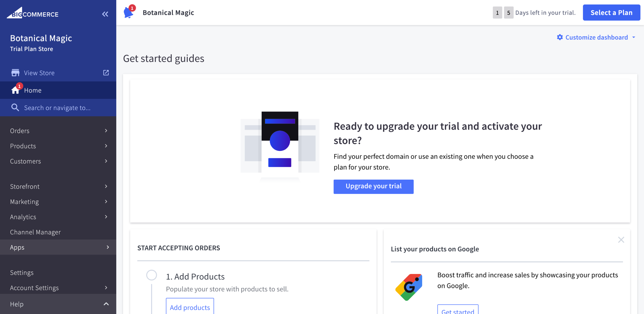Mark Add Products step circle
644x314 pixels.
coord(151,275)
